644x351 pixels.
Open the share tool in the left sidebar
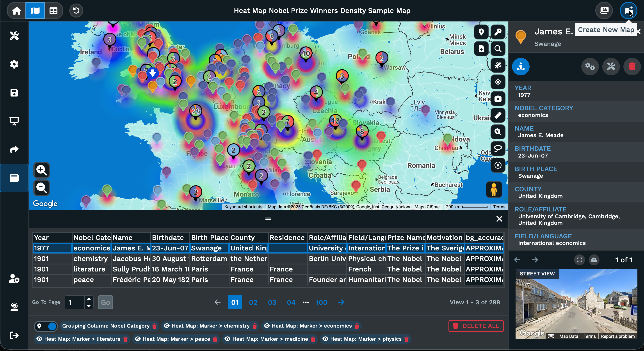pyautogui.click(x=14, y=149)
